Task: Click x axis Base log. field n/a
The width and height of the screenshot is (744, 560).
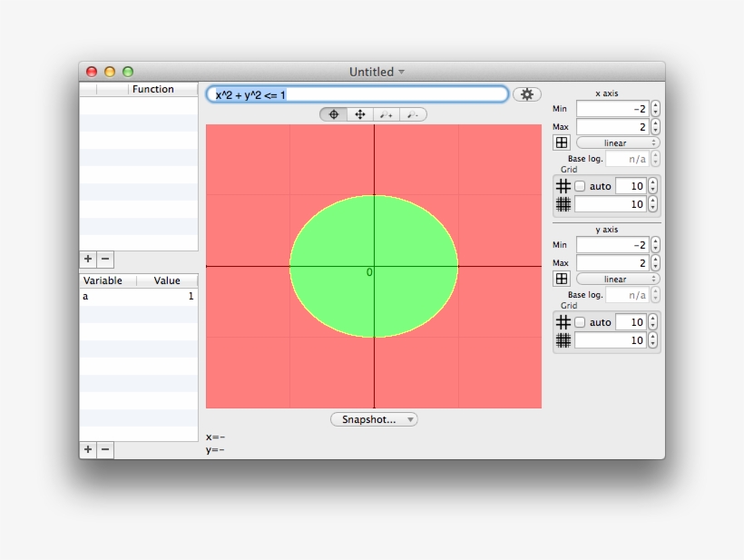Action: pos(628,159)
